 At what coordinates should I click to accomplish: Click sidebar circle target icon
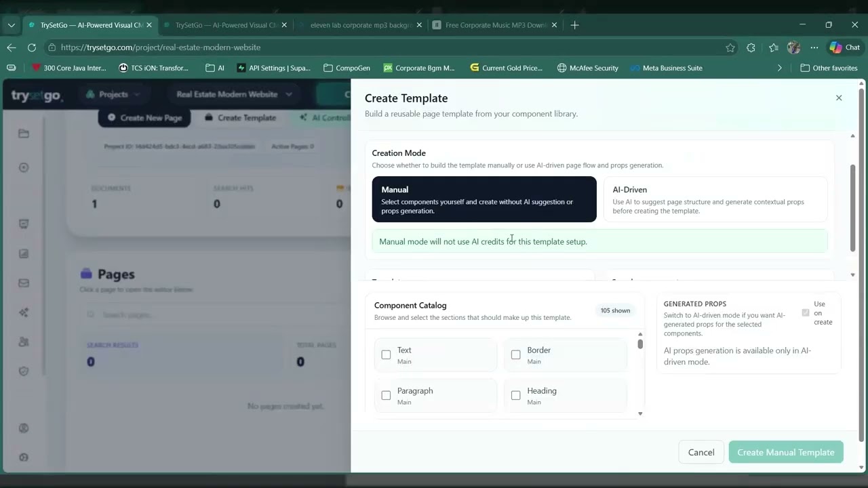(x=24, y=167)
